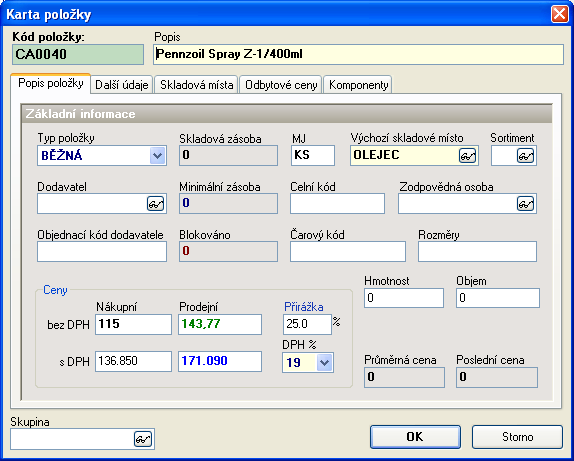This screenshot has height=461, width=574.
Task: Open the Odbytové ceny tab
Action: (281, 85)
